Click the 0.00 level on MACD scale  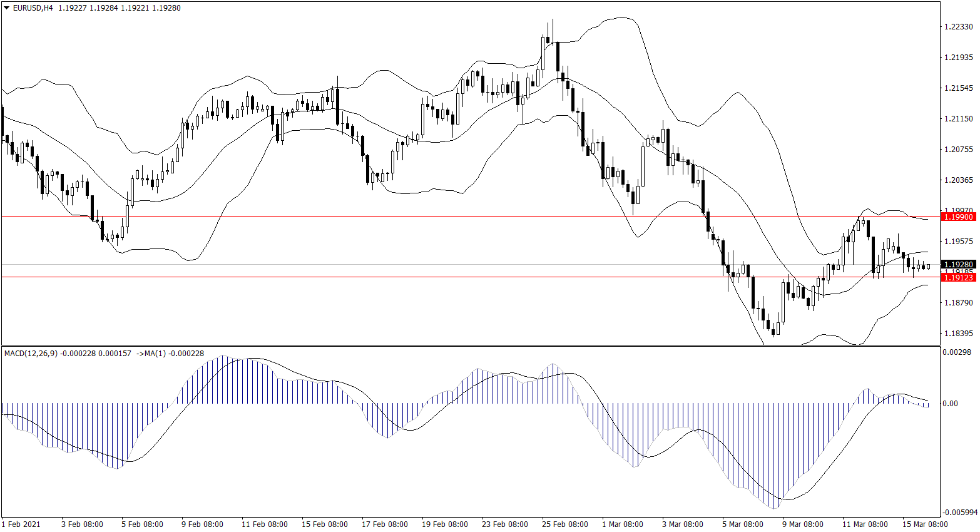950,404
